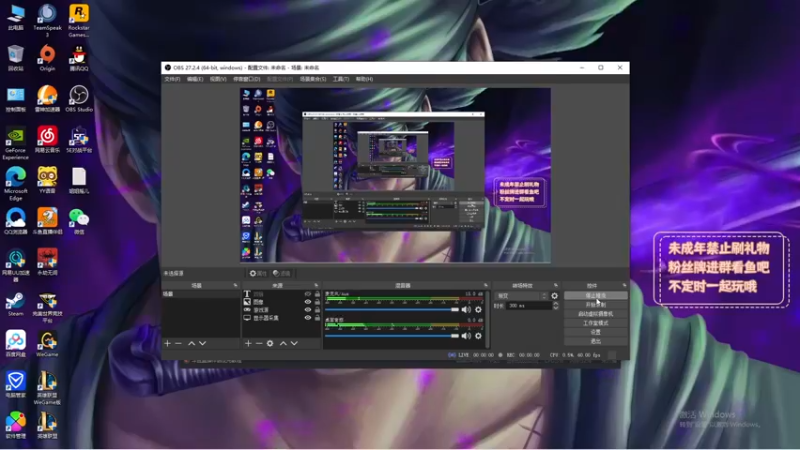Toggle visibility of the 图像 image source
This screenshot has width=800, height=450.
pyautogui.click(x=308, y=302)
